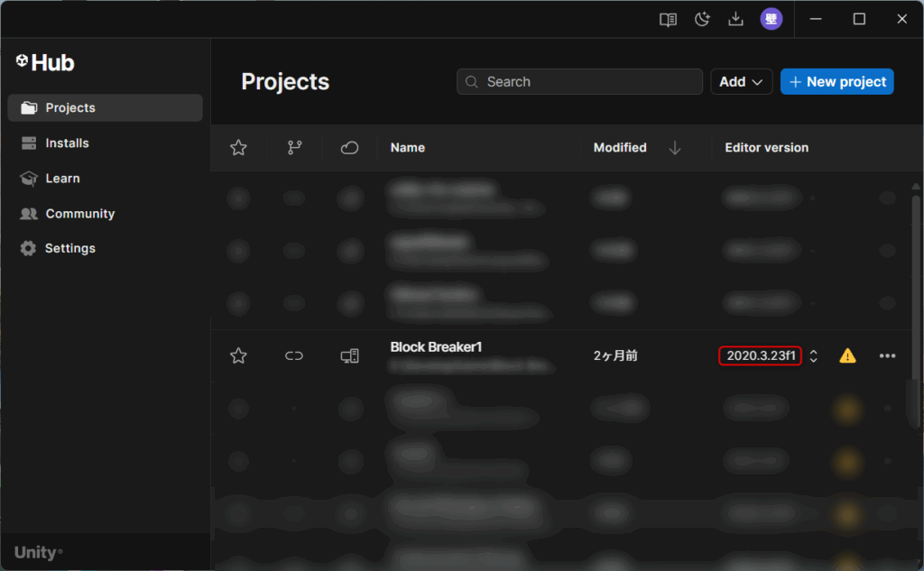Click the source control branch column header
The height and width of the screenshot is (571, 924).
coord(294,147)
